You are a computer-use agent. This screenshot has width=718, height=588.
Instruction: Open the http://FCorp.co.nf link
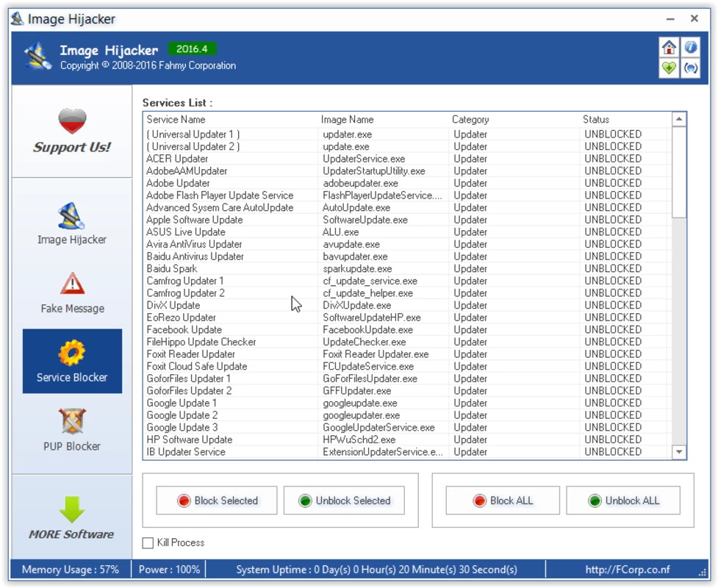pos(628,569)
